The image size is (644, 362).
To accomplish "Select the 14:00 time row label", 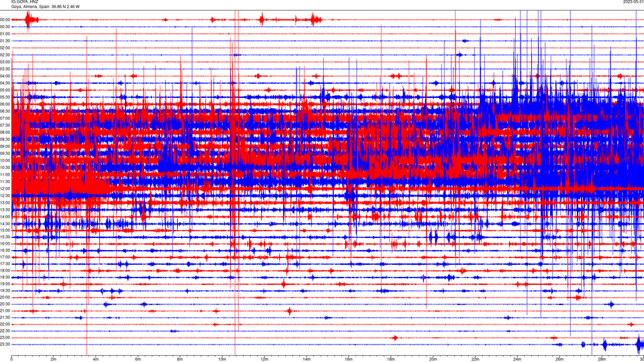I will point(5,217).
